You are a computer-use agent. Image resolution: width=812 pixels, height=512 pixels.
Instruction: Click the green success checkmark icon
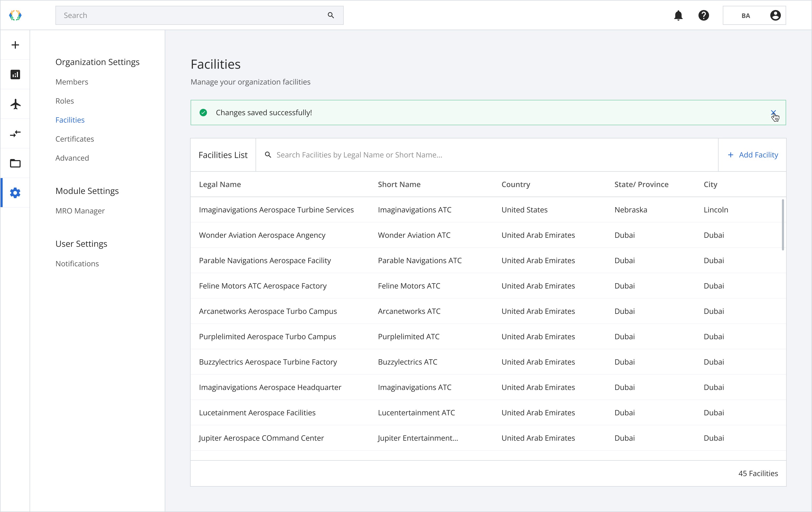(203, 112)
